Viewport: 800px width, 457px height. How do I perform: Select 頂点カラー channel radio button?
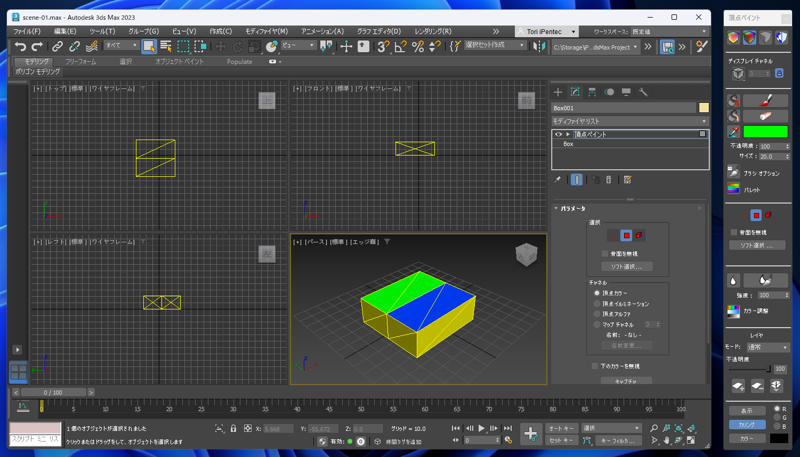click(597, 293)
